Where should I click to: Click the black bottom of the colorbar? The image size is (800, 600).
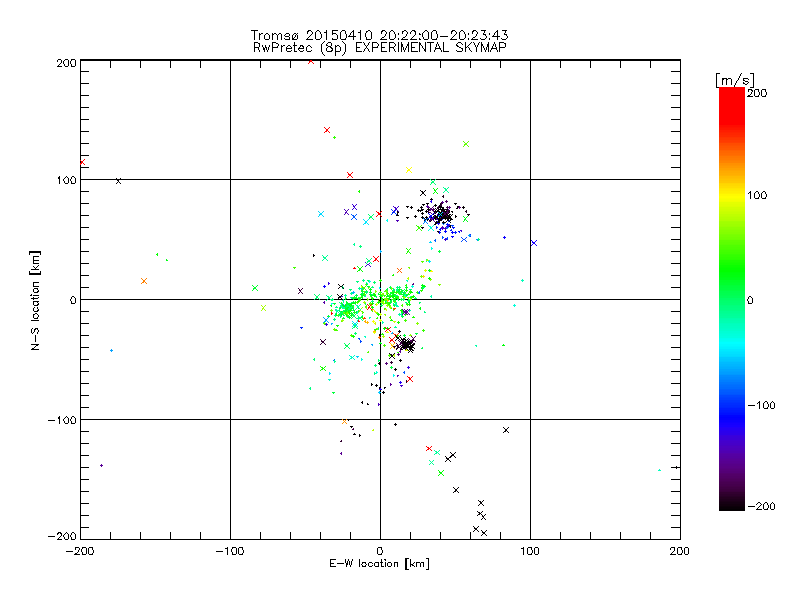pyautogui.click(x=732, y=503)
